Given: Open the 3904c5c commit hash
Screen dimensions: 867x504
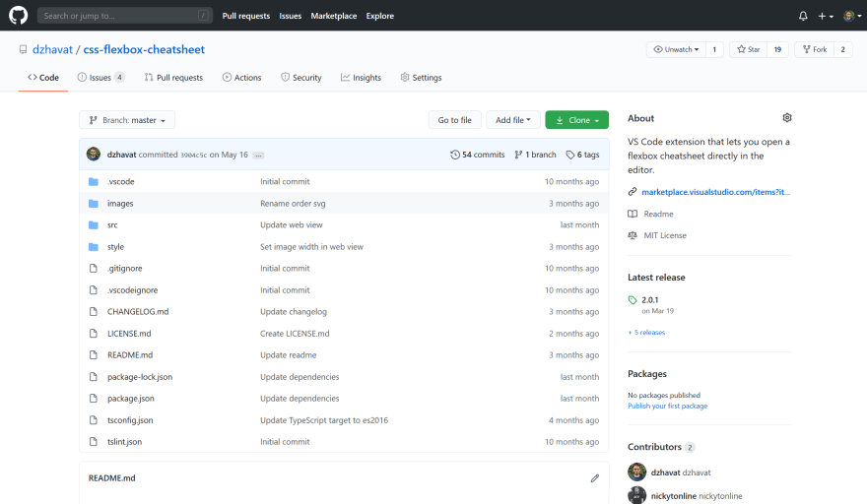Looking at the screenshot, I should pyautogui.click(x=193, y=156).
